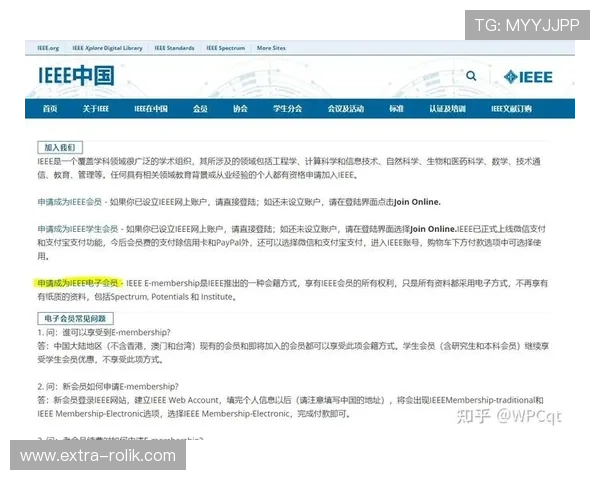Image resolution: width=600 pixels, height=480 pixels.
Task: Open the 认证及培训 navigation item
Action: [x=447, y=109]
